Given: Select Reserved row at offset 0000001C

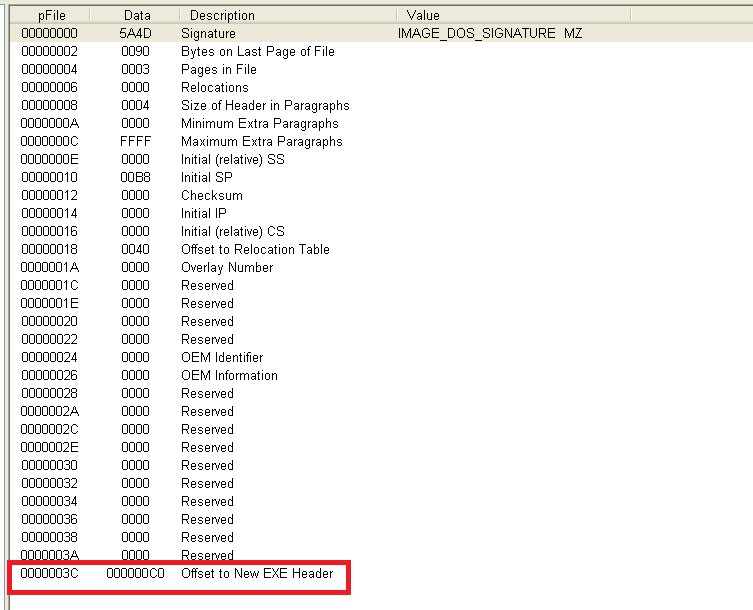Looking at the screenshot, I should (207, 285).
